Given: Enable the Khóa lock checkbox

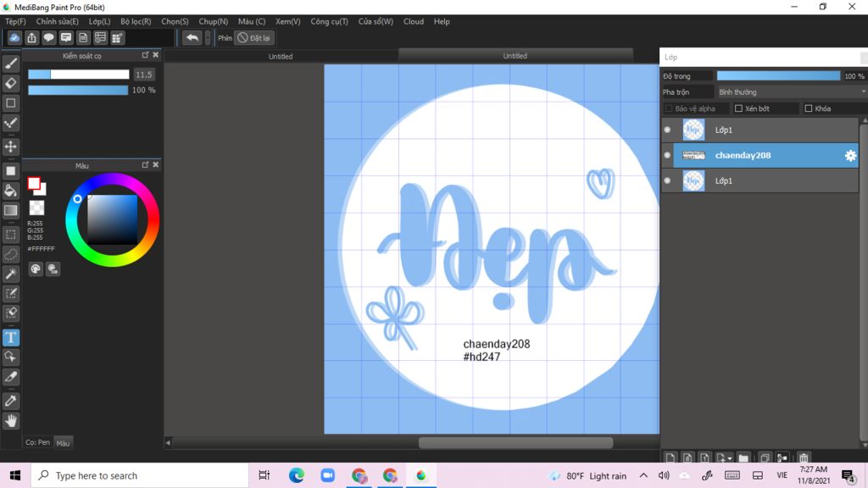Looking at the screenshot, I should click(808, 108).
